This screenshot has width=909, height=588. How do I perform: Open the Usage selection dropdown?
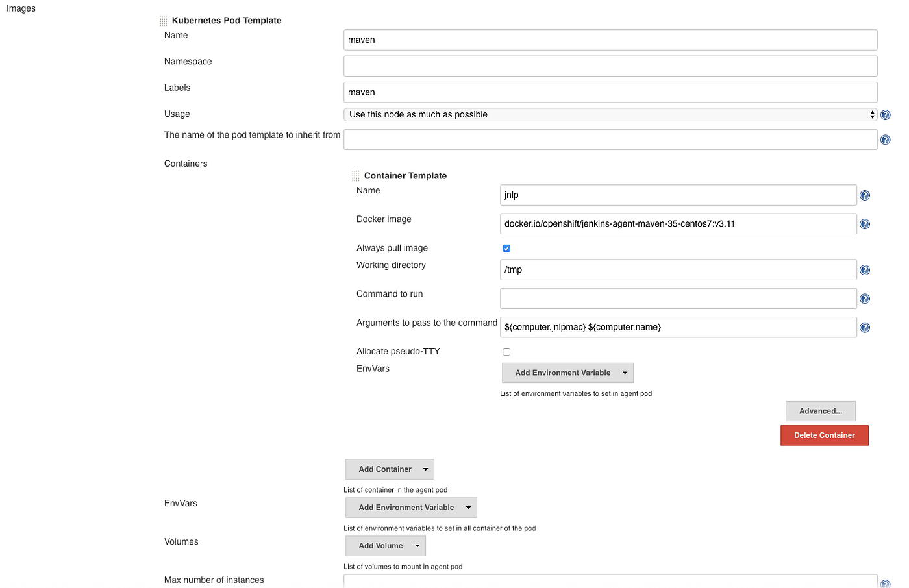tap(610, 114)
